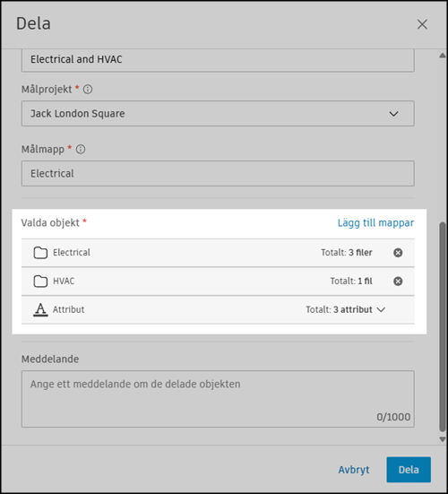Click the Electrical and HVAC name field
The image size is (448, 494).
click(x=218, y=60)
